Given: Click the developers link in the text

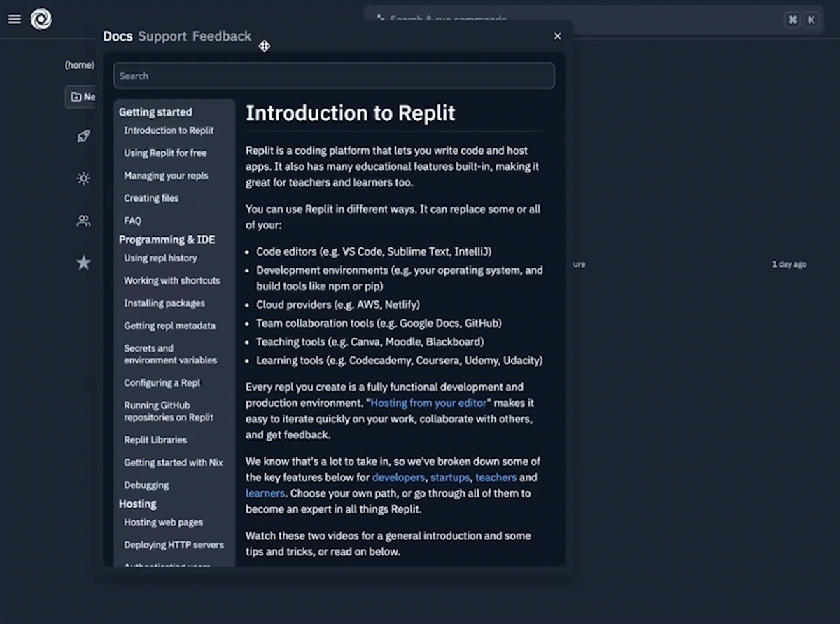Looking at the screenshot, I should click(398, 477).
